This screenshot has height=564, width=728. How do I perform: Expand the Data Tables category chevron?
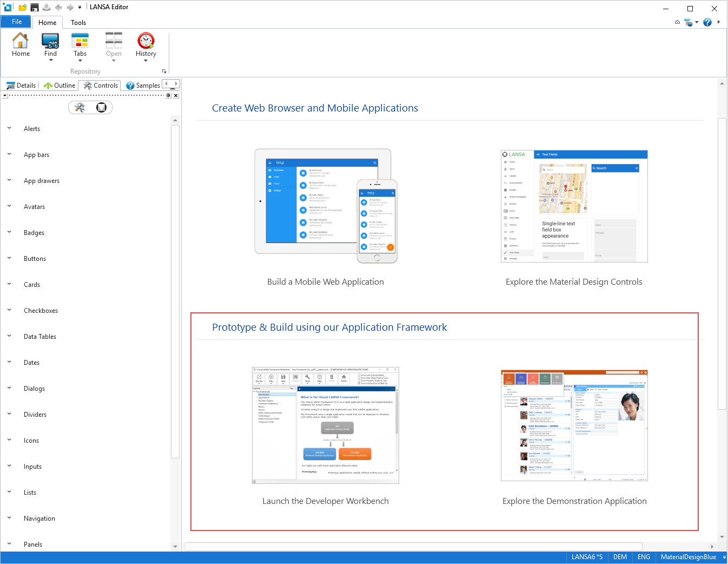click(x=9, y=336)
